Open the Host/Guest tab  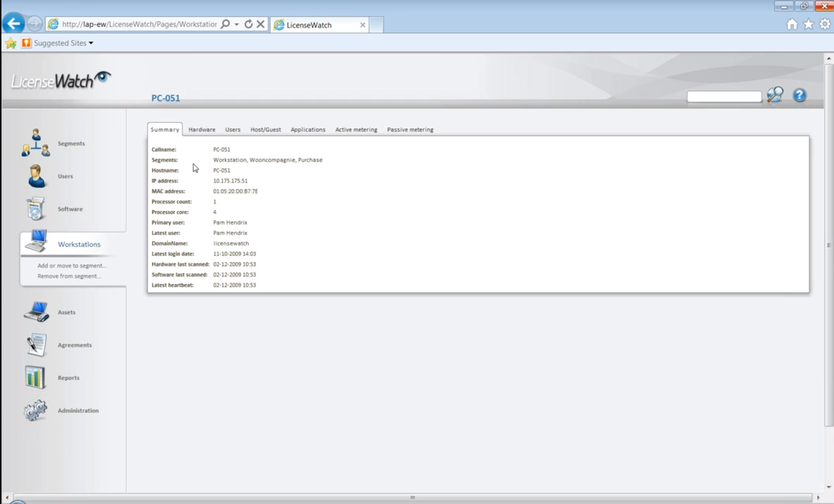(x=265, y=129)
